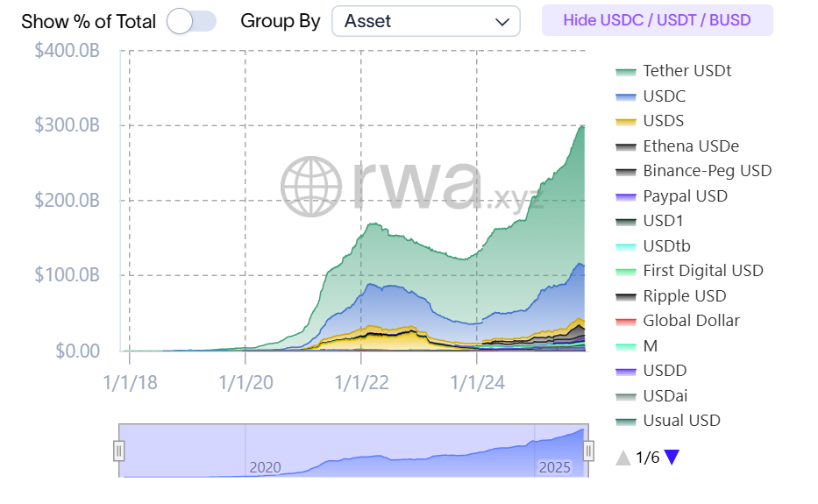This screenshot has height=504, width=818.
Task: Click the USDS yellow legend icon
Action: [x=626, y=121]
